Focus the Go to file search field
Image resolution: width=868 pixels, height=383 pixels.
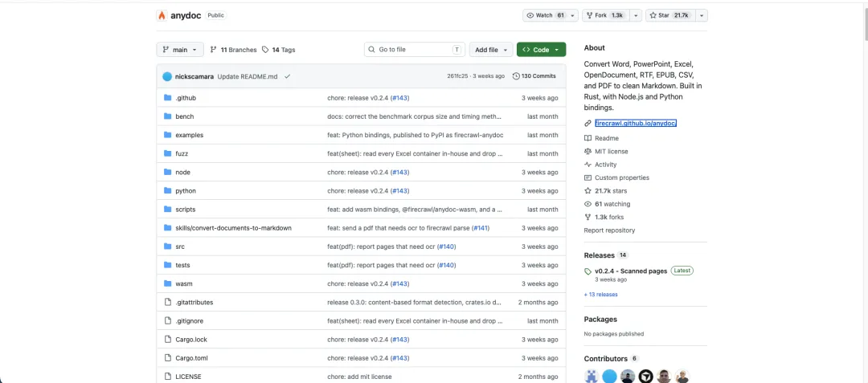click(x=415, y=50)
